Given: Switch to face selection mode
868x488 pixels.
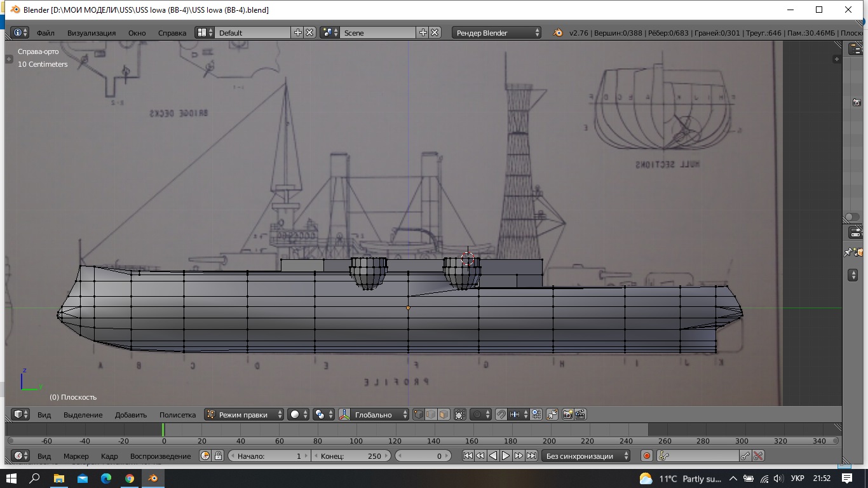Looking at the screenshot, I should click(444, 415).
